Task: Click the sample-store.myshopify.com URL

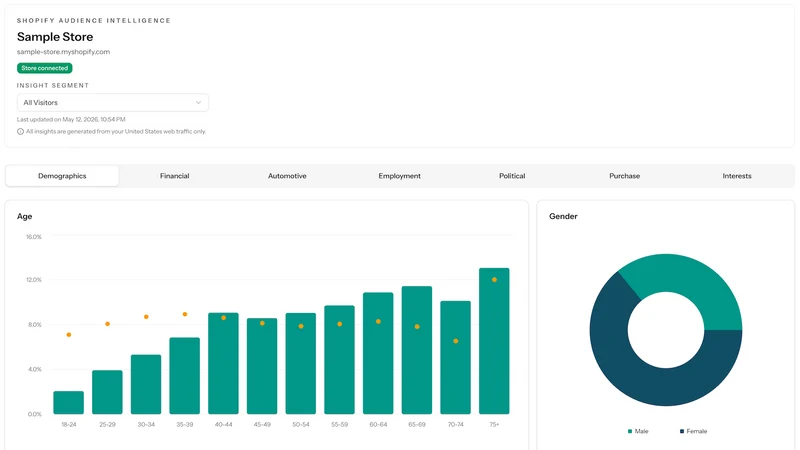Action: pos(63,52)
